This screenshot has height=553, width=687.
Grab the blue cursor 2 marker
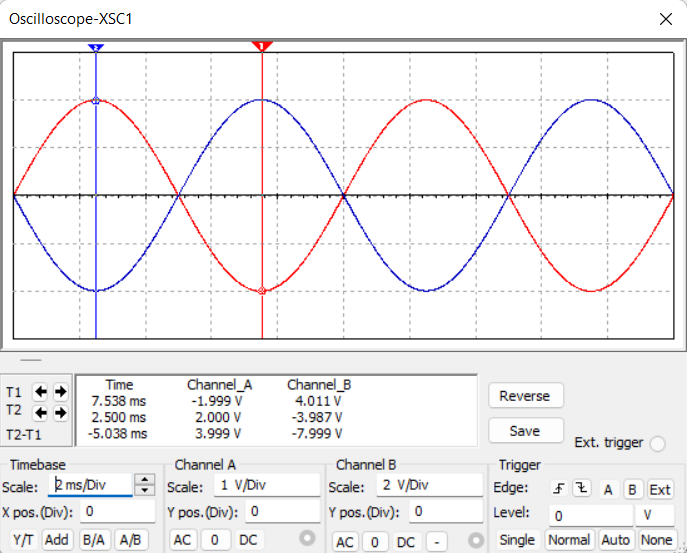[96, 47]
